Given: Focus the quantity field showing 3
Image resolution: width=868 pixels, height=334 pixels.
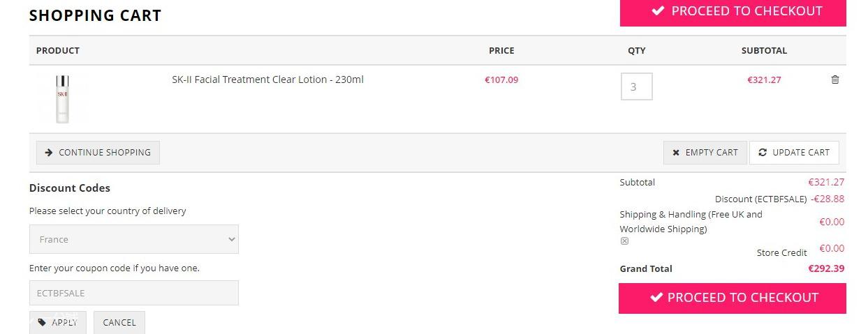Looking at the screenshot, I should click(636, 86).
